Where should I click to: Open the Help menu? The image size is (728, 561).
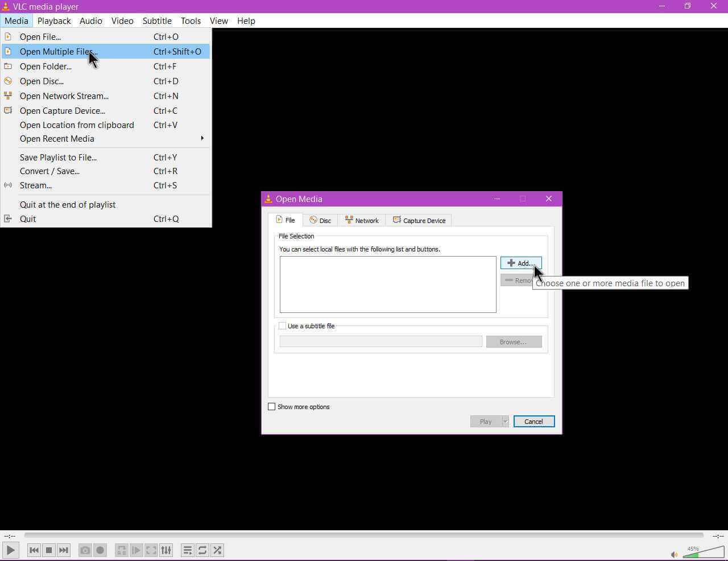[x=246, y=20]
